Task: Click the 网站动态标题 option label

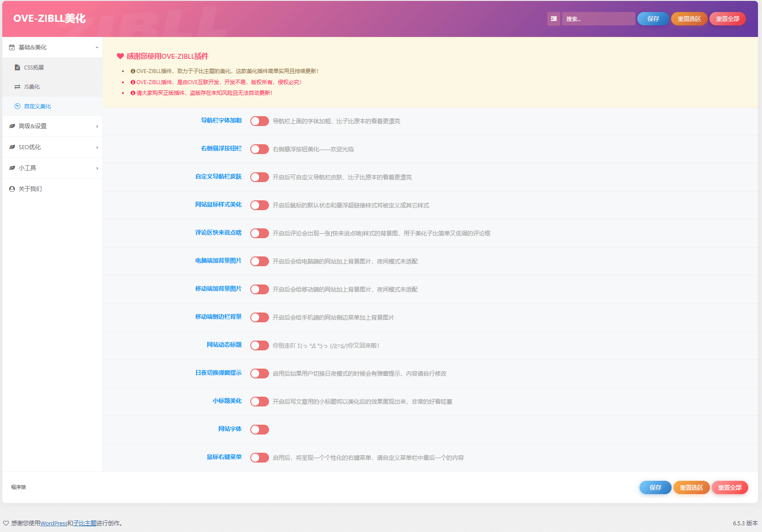Action: pos(224,345)
